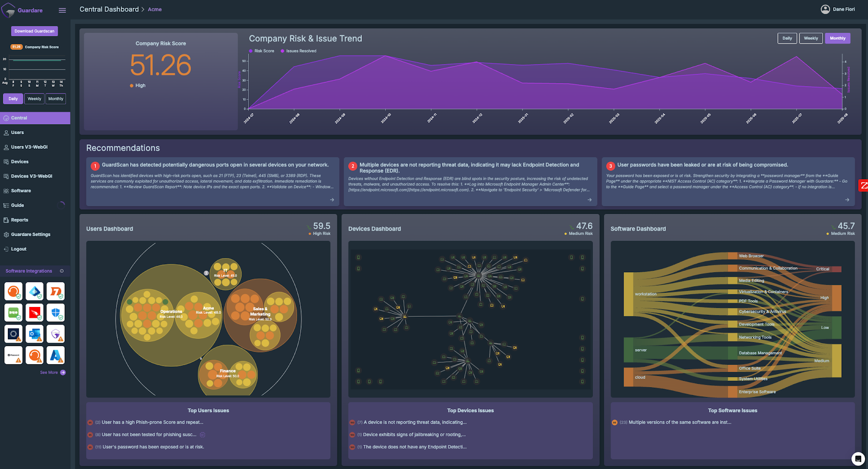
Task: Open the chat widget bubble
Action: pos(858,459)
